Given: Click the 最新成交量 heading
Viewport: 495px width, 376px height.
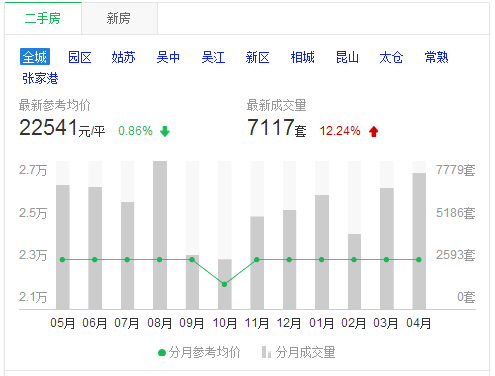Looking at the screenshot, I should point(276,105).
